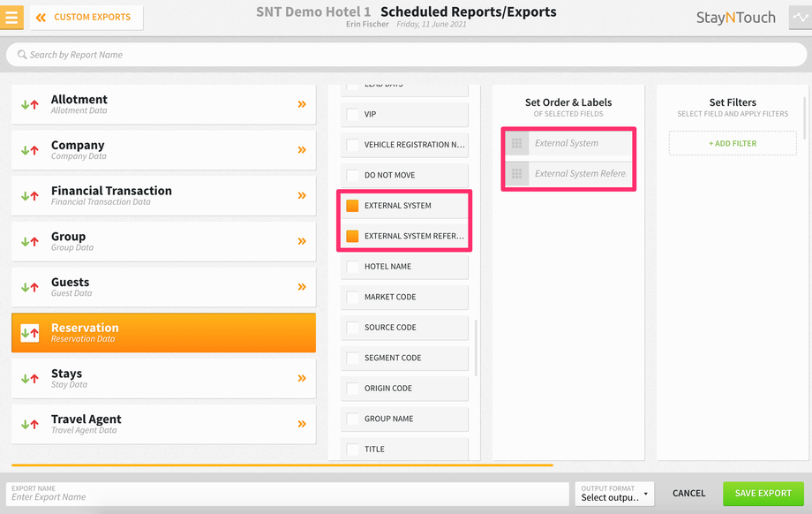Click the Financial Transaction arrows icon
812x514 pixels.
coord(29,195)
